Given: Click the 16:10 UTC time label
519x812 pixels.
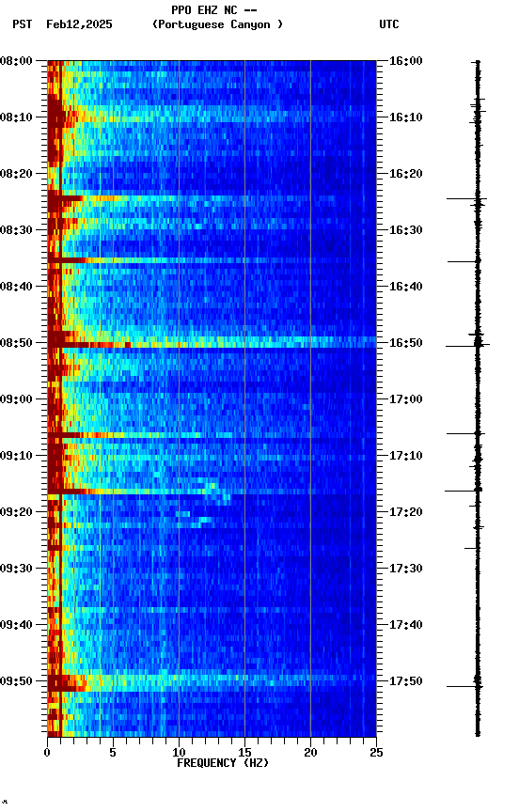Looking at the screenshot, I should click(x=405, y=117).
